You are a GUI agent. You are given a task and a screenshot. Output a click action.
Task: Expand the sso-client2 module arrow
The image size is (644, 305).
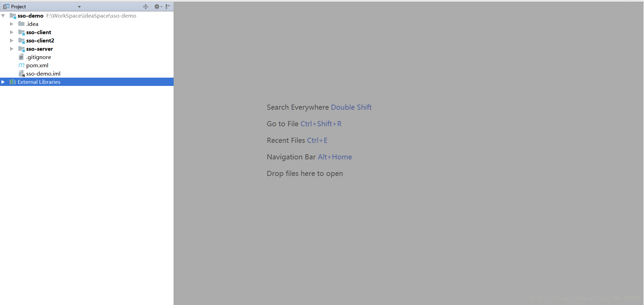click(x=11, y=40)
